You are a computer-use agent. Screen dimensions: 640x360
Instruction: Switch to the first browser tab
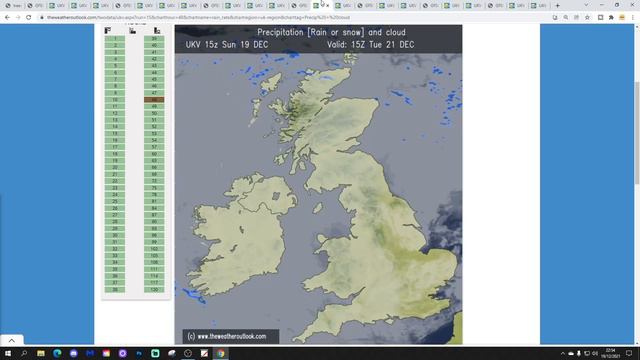coord(13,6)
